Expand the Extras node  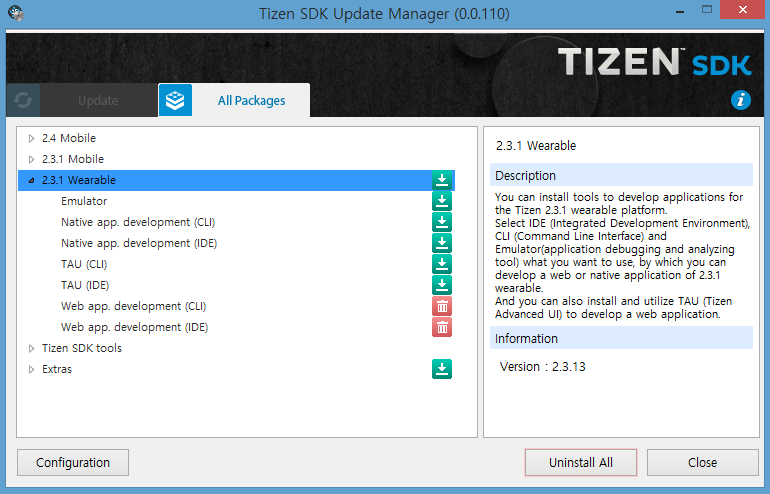pos(31,369)
